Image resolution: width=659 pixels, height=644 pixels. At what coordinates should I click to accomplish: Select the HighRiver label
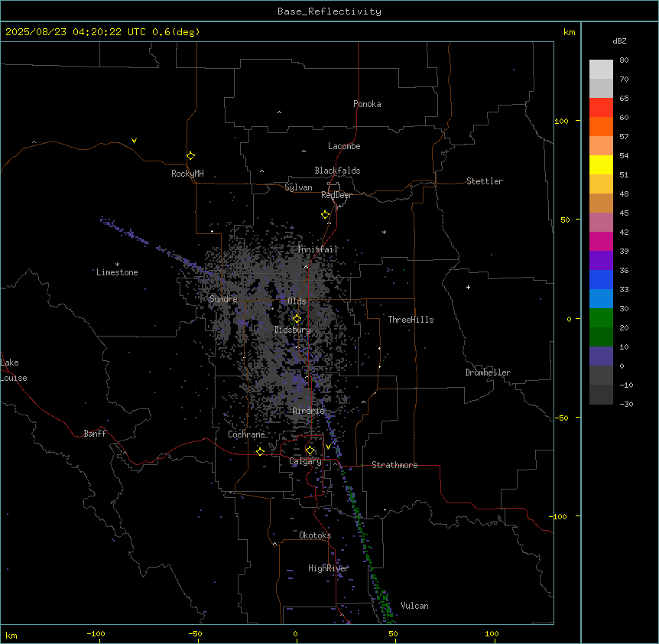(329, 568)
